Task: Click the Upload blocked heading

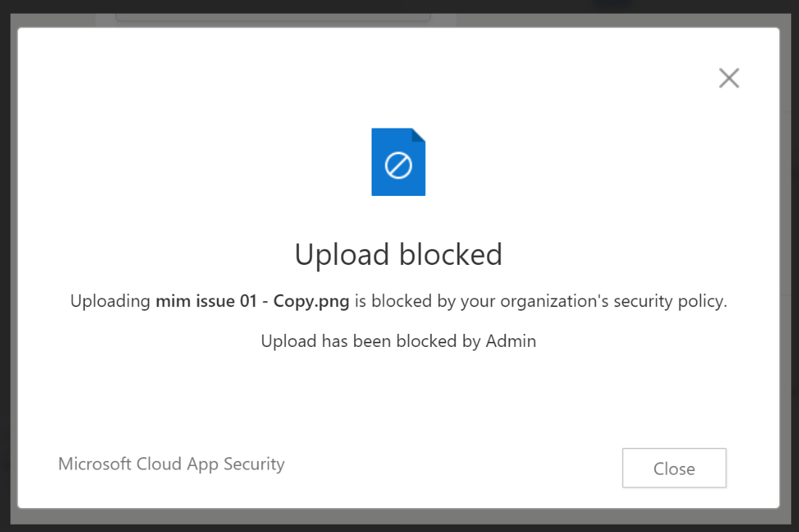Action: (398, 254)
